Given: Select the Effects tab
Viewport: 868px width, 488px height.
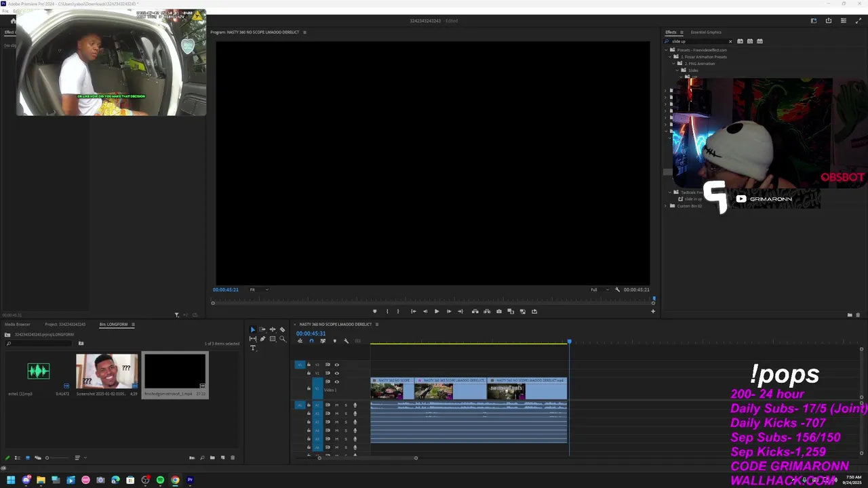Looking at the screenshot, I should pos(671,32).
